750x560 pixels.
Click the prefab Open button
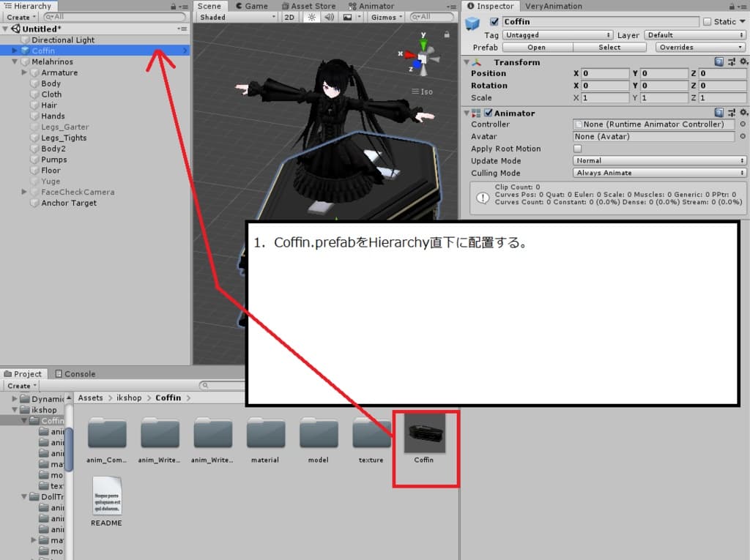(537, 48)
